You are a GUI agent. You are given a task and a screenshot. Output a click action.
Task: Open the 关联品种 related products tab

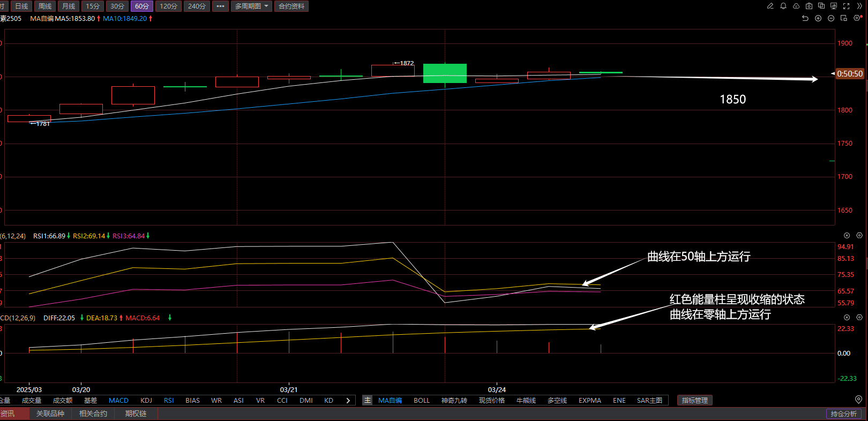pos(50,414)
